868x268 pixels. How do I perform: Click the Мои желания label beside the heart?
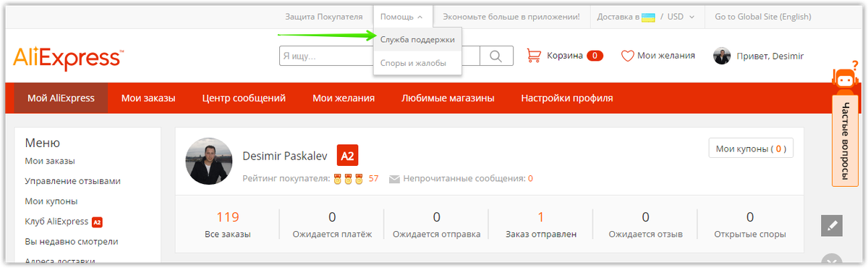pos(666,56)
